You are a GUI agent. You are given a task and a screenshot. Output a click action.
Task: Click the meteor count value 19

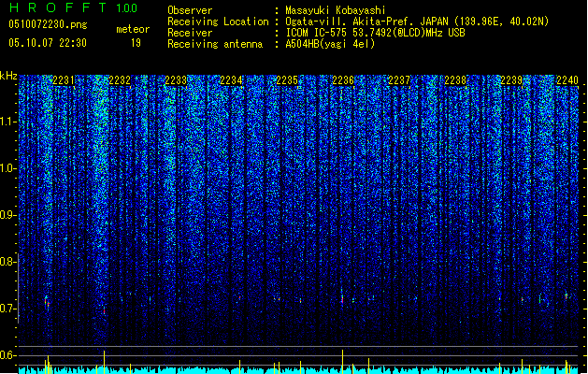[x=136, y=43]
